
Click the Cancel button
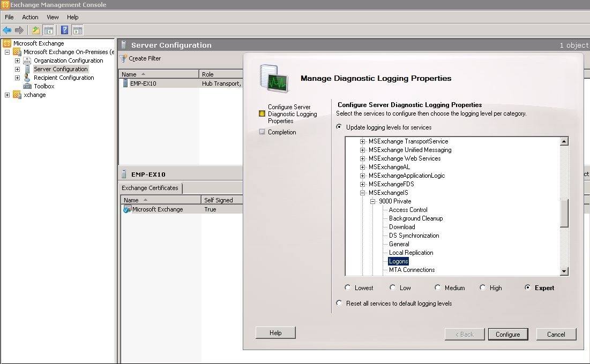556,335
